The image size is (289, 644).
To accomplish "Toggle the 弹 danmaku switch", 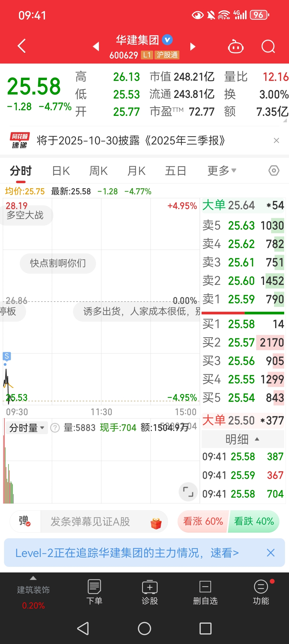I will (25, 521).
